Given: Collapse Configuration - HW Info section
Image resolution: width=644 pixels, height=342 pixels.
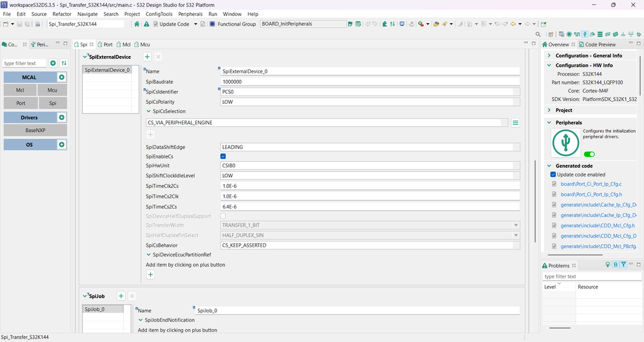Looking at the screenshot, I should 549,65.
